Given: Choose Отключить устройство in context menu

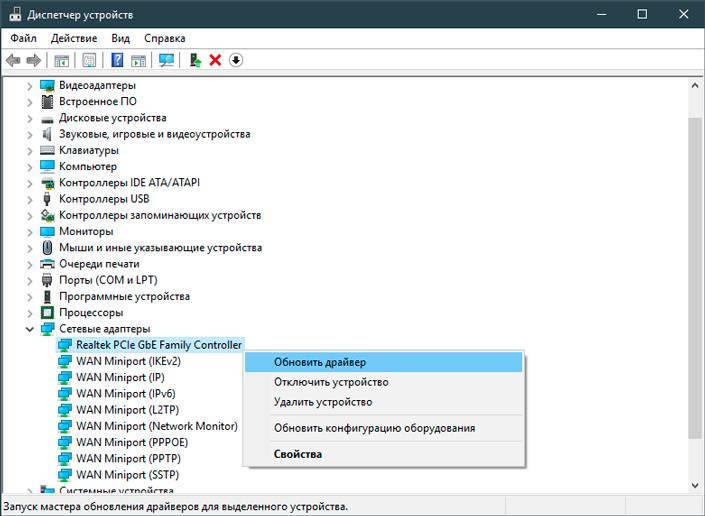Looking at the screenshot, I should [x=384, y=382].
